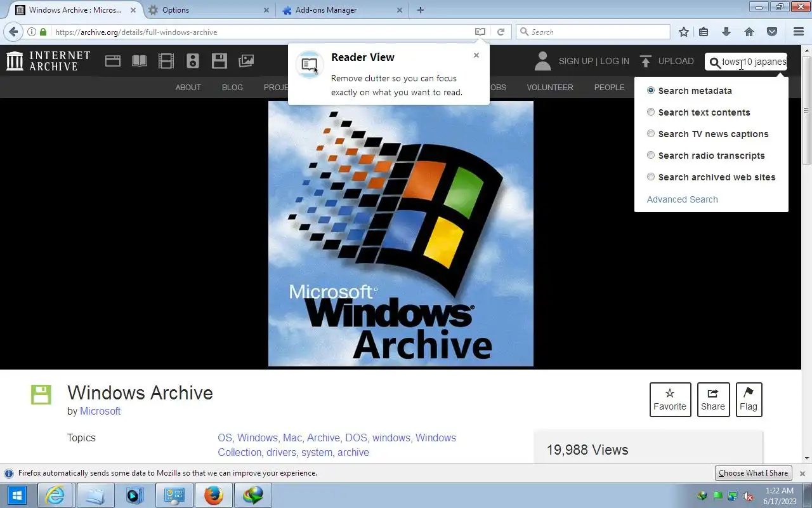Click the magnifier icon in archive search

pyautogui.click(x=715, y=62)
